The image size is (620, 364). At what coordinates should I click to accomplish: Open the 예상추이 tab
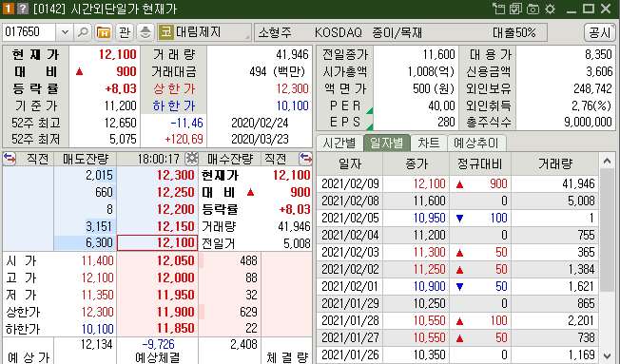pyautogui.click(x=476, y=144)
